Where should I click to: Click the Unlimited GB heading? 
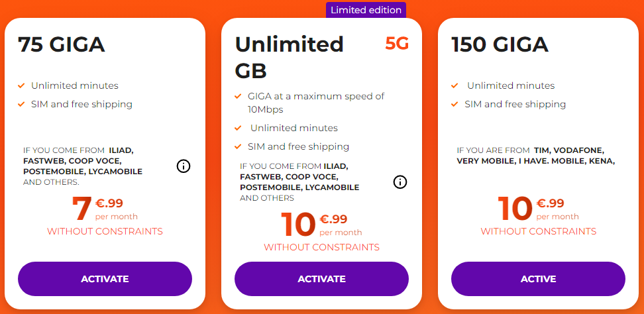(x=290, y=57)
